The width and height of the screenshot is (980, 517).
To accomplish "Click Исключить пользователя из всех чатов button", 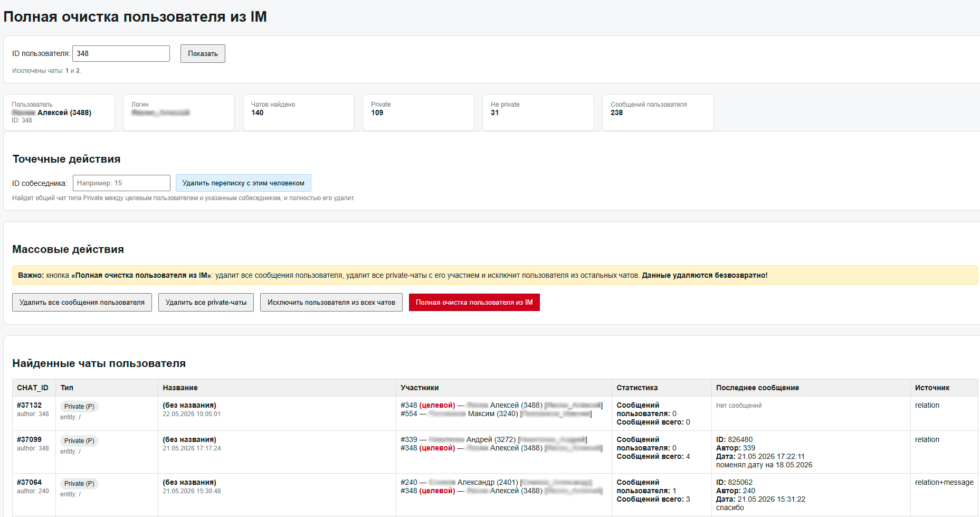I will point(331,302).
